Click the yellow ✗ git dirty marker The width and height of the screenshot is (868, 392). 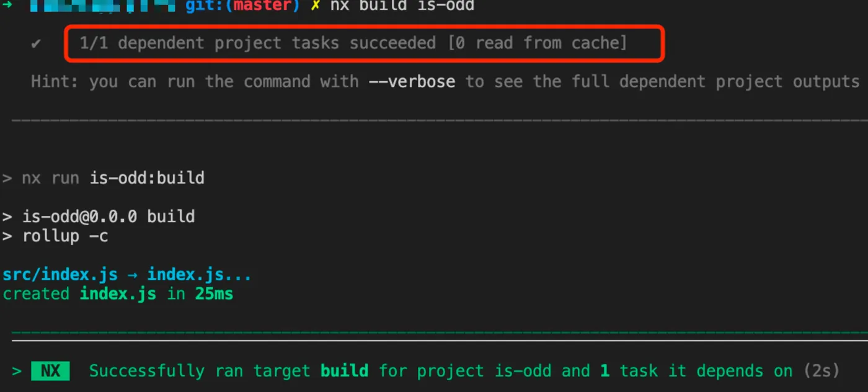(315, 6)
